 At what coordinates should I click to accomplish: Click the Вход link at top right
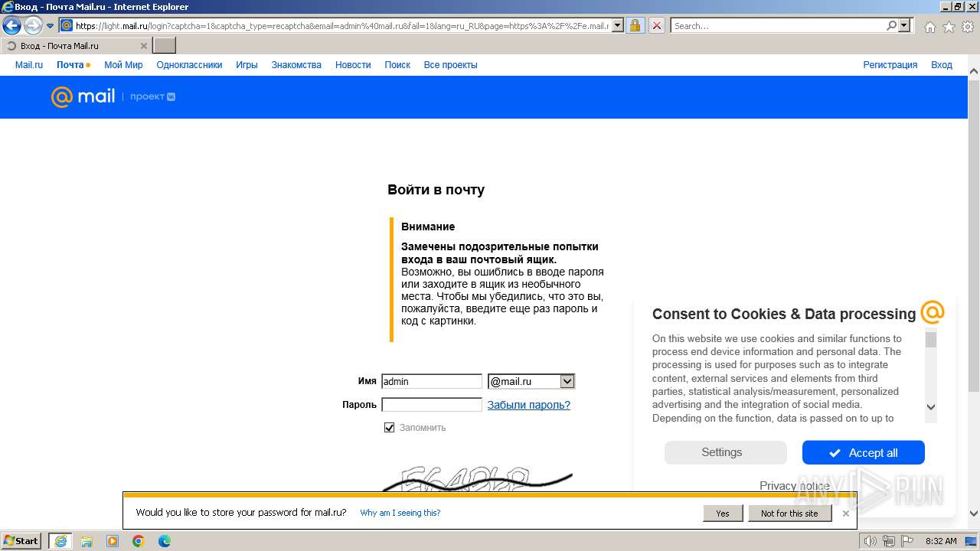(x=942, y=65)
